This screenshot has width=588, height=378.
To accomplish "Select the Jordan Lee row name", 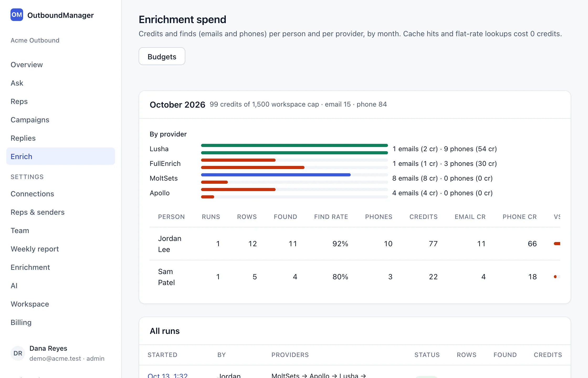I will tap(170, 244).
